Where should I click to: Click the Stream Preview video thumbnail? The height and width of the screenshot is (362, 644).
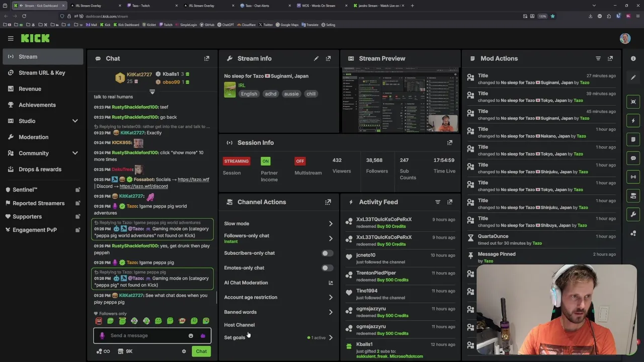coord(400,100)
